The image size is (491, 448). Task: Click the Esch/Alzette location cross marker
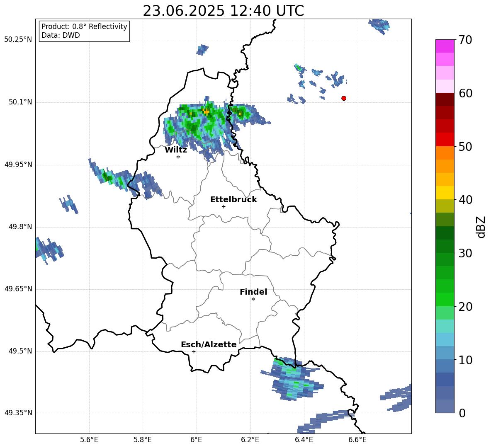point(194,351)
